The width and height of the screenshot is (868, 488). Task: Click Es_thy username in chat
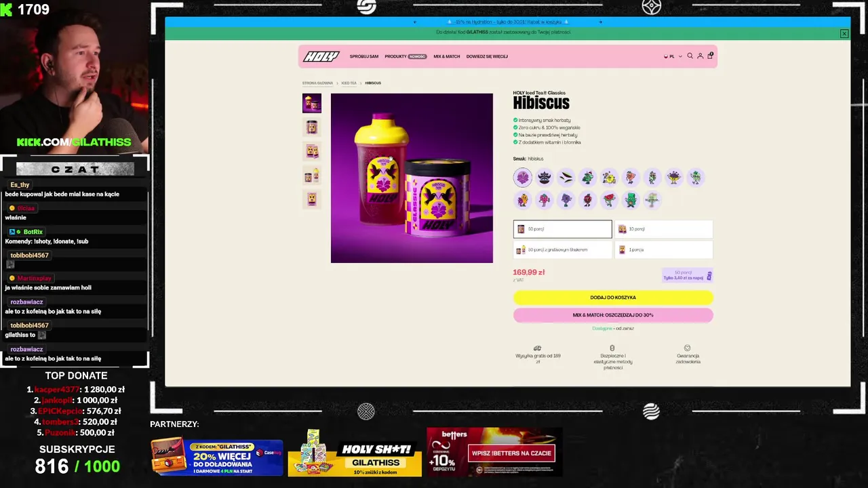click(20, 185)
